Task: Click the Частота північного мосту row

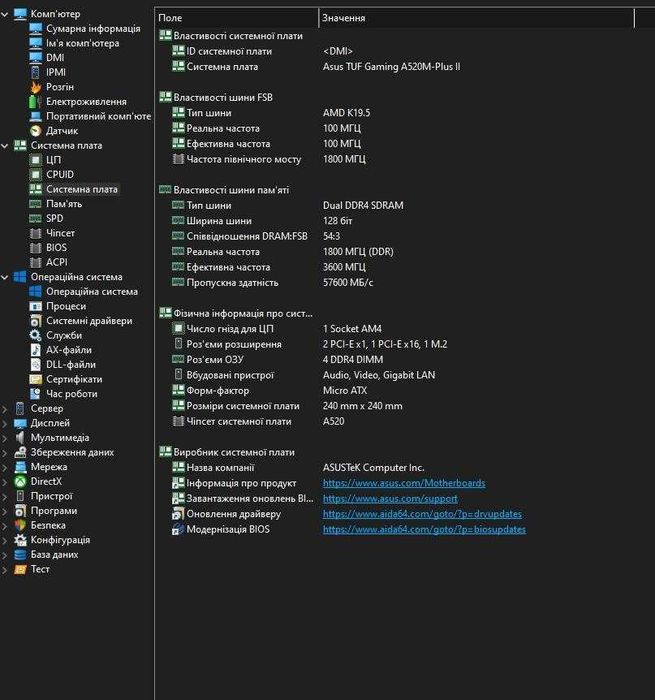Action: [x=244, y=159]
